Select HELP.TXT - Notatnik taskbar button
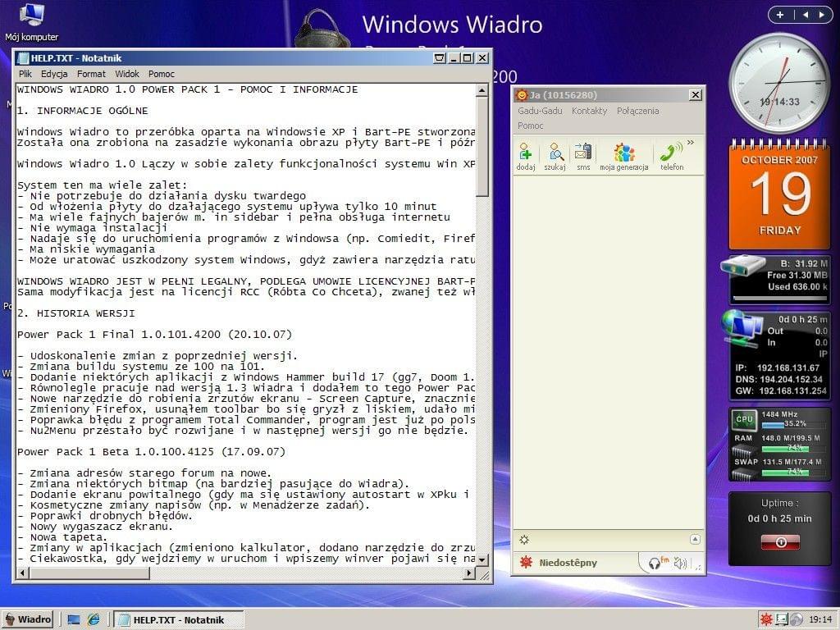 pyautogui.click(x=179, y=620)
